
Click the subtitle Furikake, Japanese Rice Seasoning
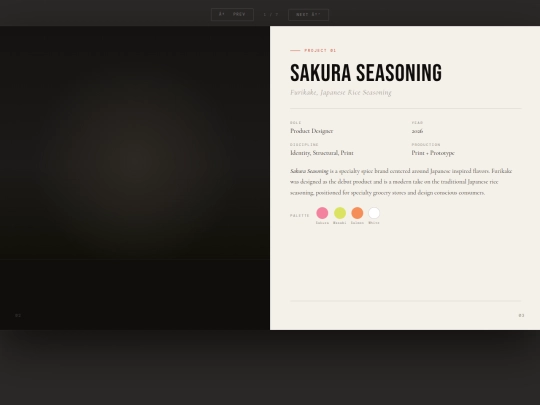pos(341,92)
